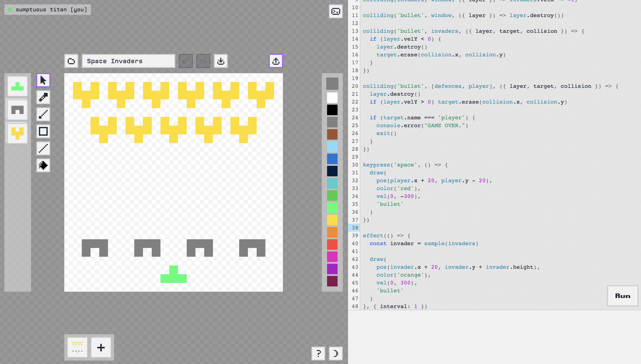Pick the light green color swatch

pyautogui.click(x=332, y=208)
